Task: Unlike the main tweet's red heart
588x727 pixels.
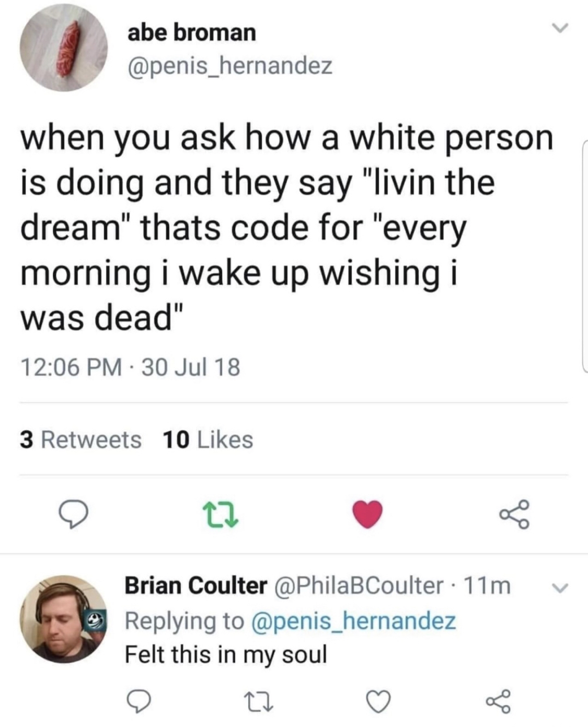Action: point(367,514)
